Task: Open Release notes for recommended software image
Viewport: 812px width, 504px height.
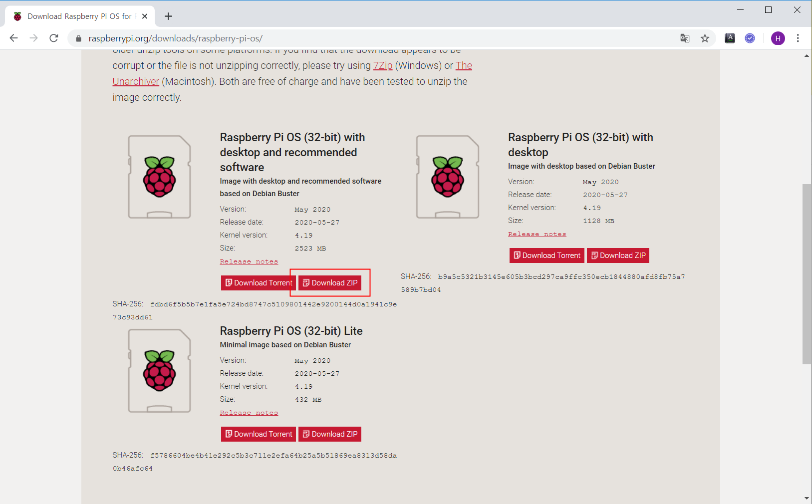Action: 249,261
